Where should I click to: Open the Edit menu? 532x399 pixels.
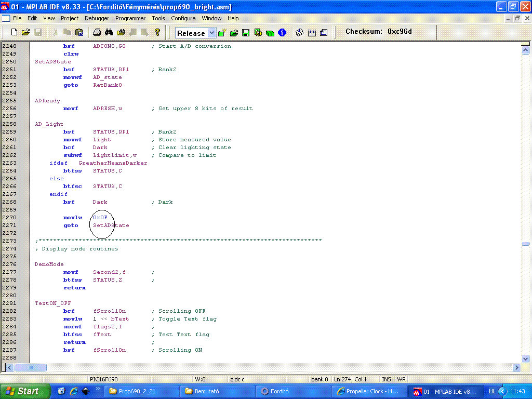32,18
